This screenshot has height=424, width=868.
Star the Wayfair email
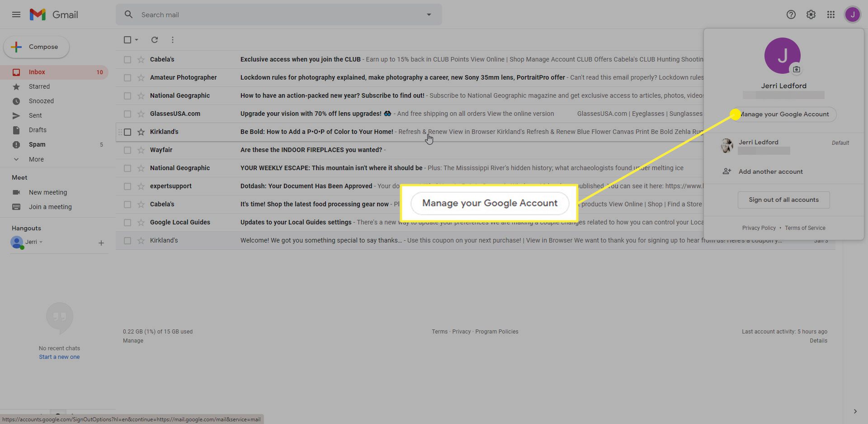coord(141,150)
